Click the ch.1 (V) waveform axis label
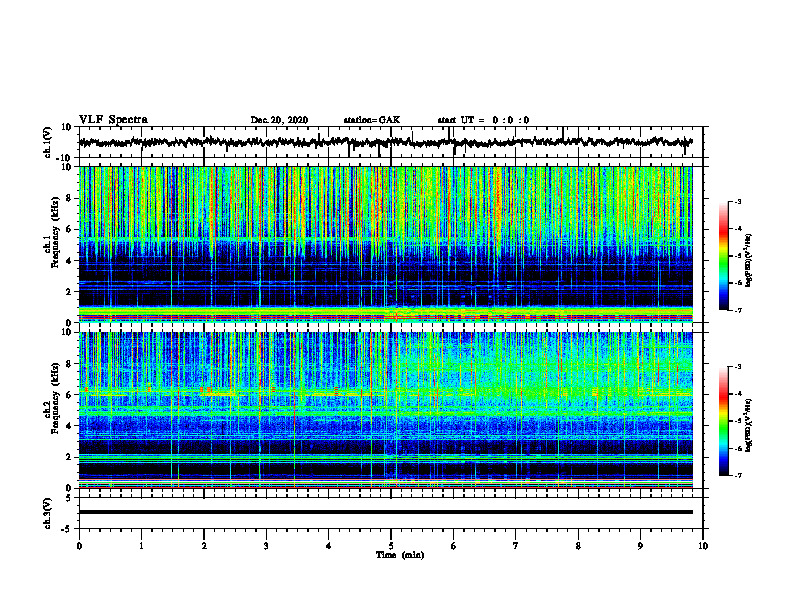This screenshot has height=612, width=792. click(x=48, y=142)
